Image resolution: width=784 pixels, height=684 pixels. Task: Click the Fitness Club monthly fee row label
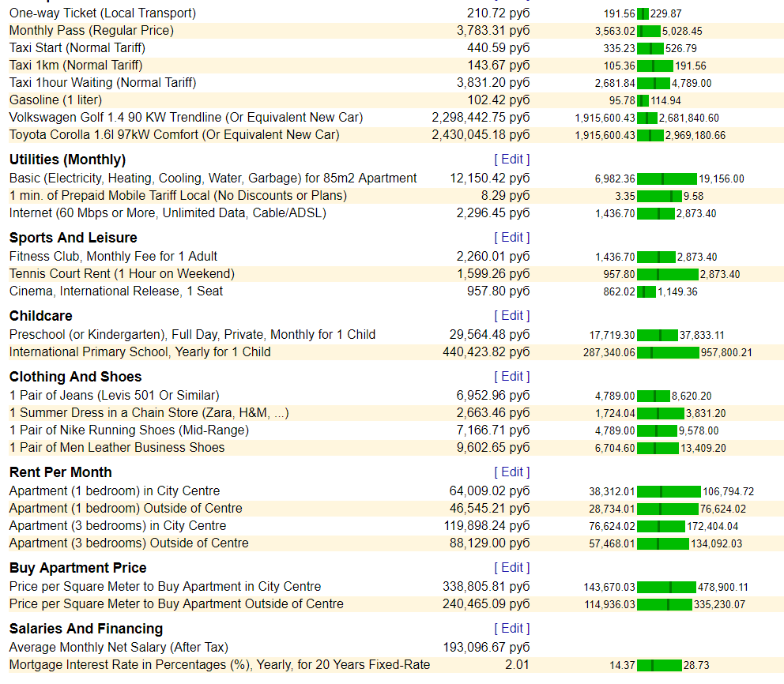113,257
